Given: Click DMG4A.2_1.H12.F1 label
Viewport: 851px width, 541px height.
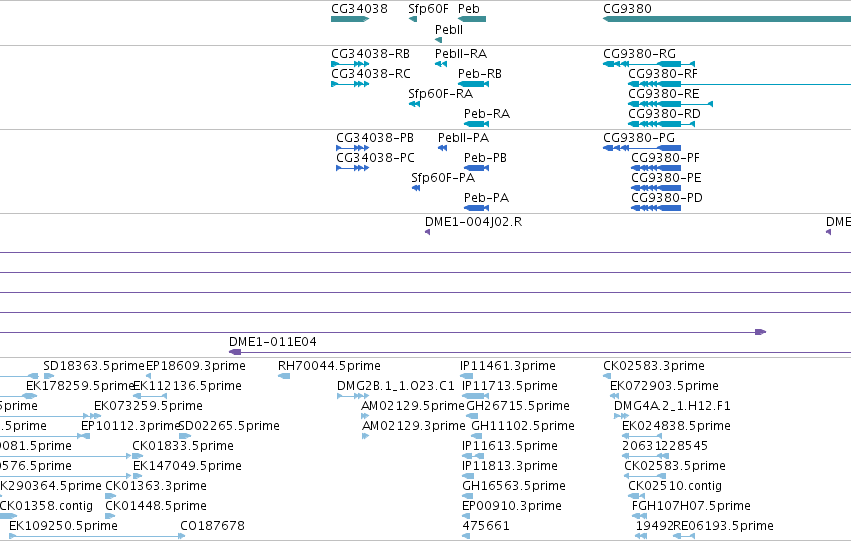Looking at the screenshot, I should click(672, 406).
